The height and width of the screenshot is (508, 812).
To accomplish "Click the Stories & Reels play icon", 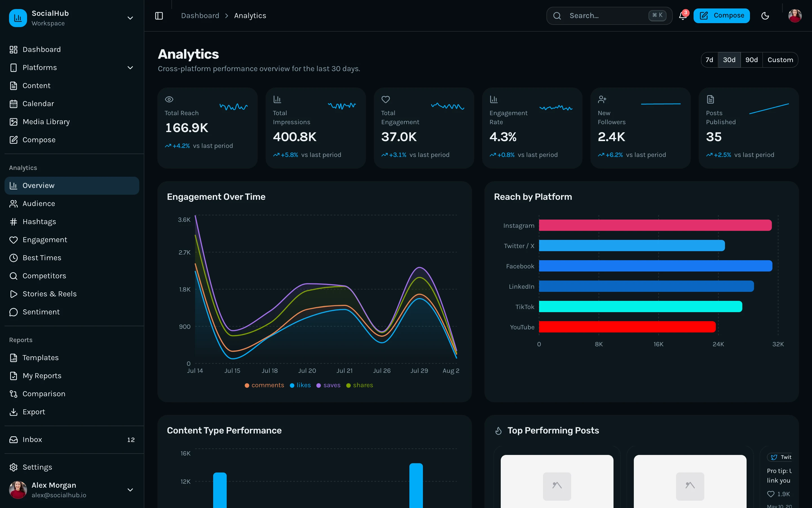I will (14, 294).
